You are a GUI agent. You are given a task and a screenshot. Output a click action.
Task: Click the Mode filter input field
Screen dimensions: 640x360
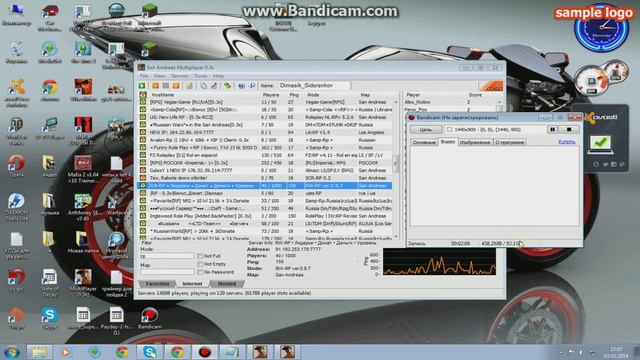click(x=167, y=256)
